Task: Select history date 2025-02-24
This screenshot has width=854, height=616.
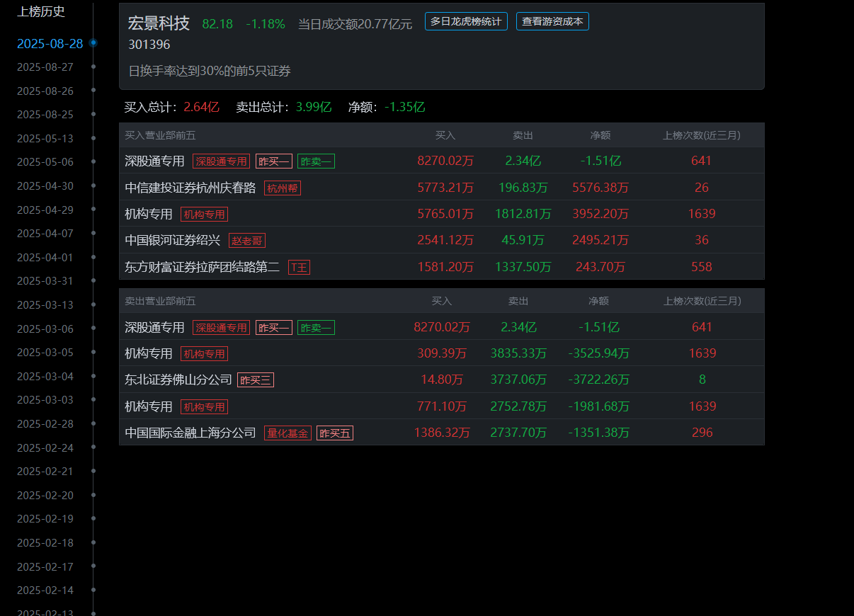Action: click(x=45, y=447)
